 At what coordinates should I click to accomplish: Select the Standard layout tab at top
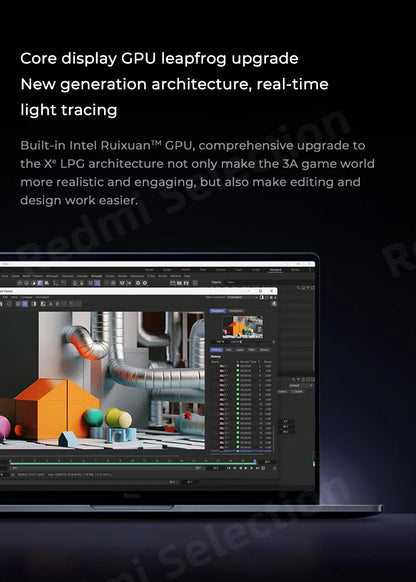click(275, 269)
